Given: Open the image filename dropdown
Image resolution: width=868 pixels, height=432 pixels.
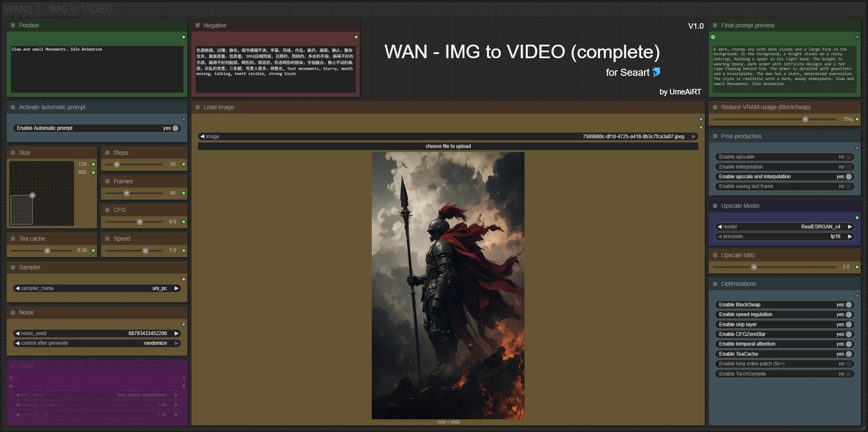Looking at the screenshot, I should click(x=448, y=137).
